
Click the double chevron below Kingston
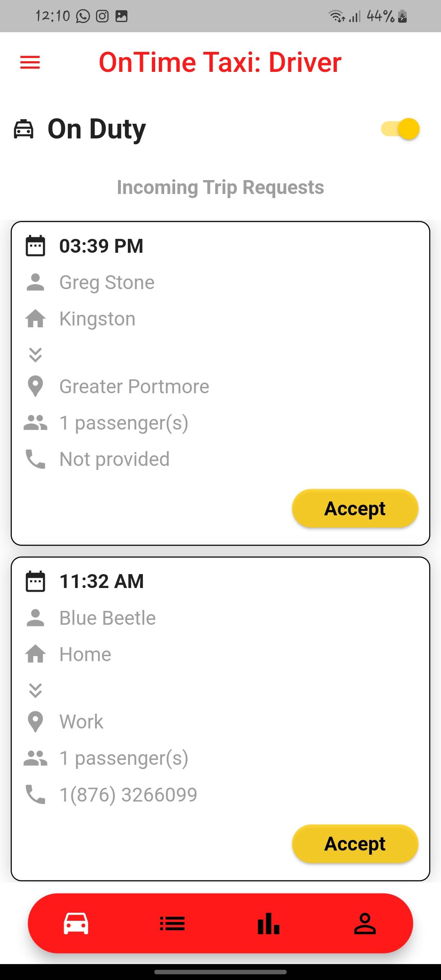[x=36, y=355]
